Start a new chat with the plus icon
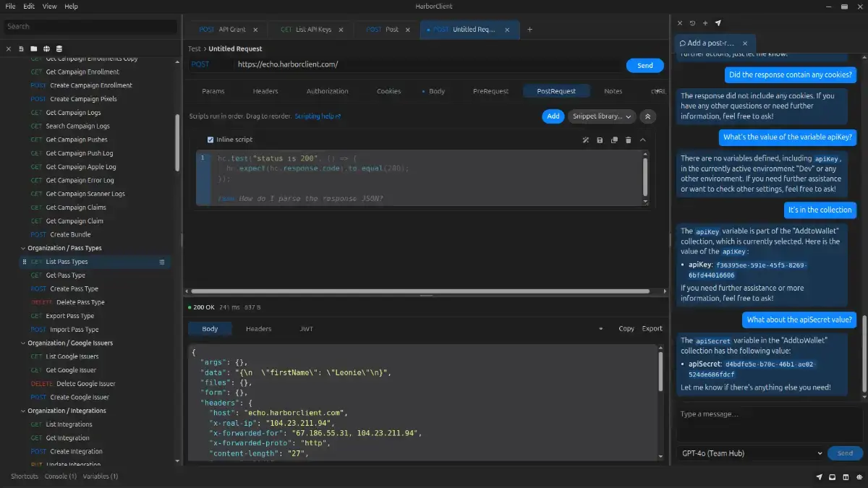 pos(705,23)
